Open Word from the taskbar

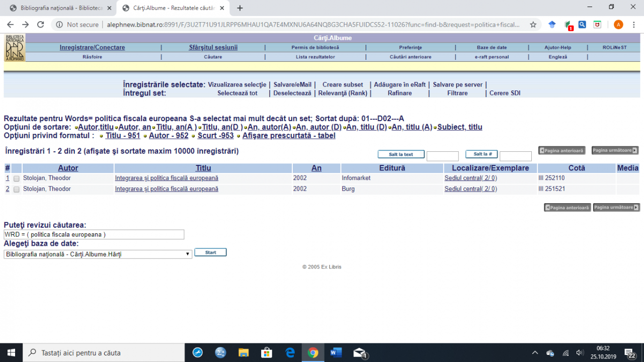click(336, 352)
